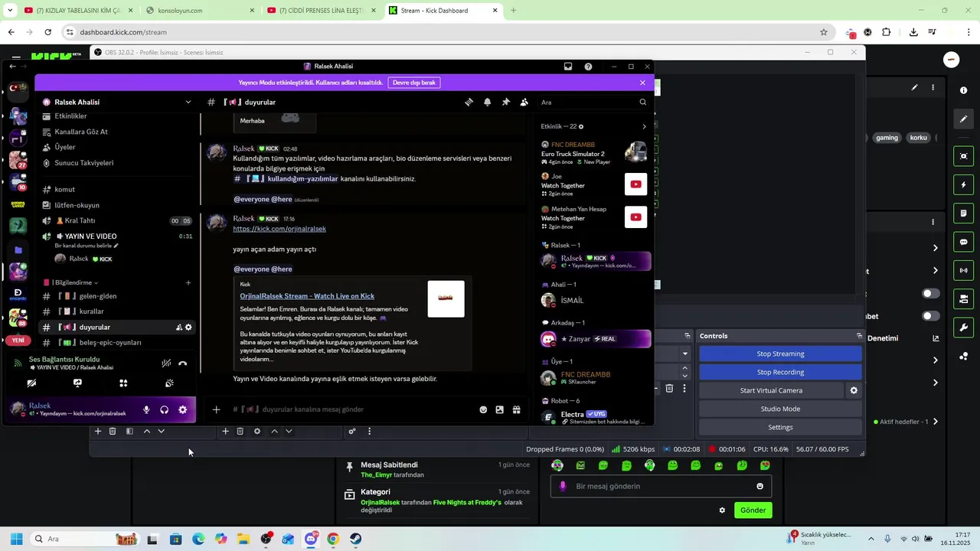
Task: Open Kick dashboard wrench tools sidebar icon
Action: (x=963, y=328)
